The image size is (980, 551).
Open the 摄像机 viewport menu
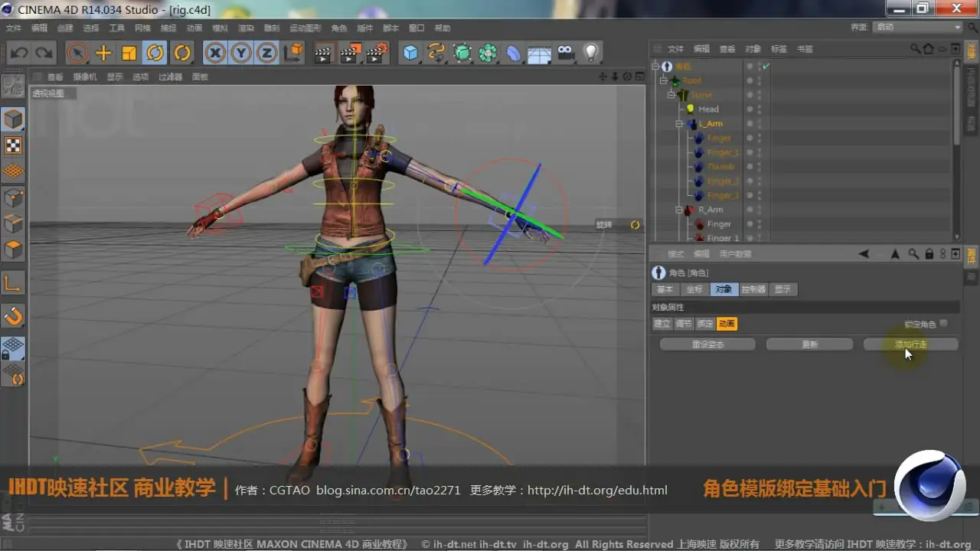click(85, 77)
